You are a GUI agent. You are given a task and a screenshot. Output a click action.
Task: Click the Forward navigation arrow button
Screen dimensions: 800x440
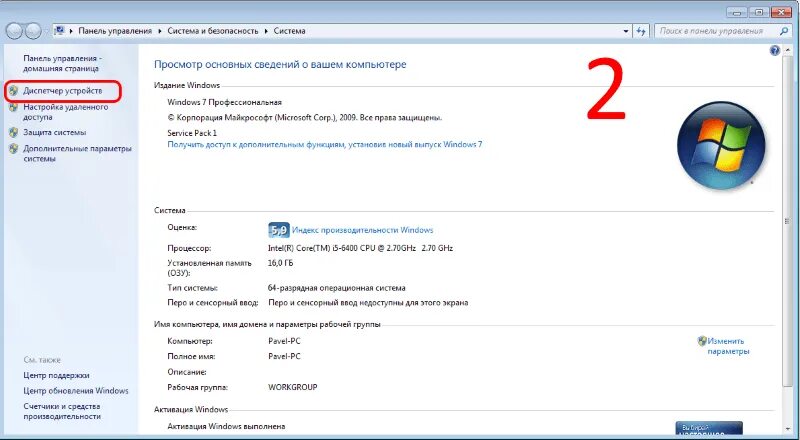[33, 31]
